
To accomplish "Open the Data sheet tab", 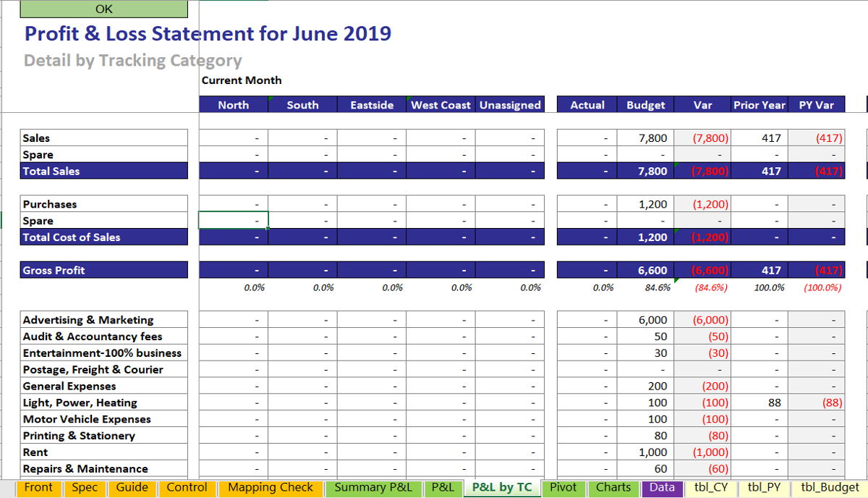I will point(662,488).
